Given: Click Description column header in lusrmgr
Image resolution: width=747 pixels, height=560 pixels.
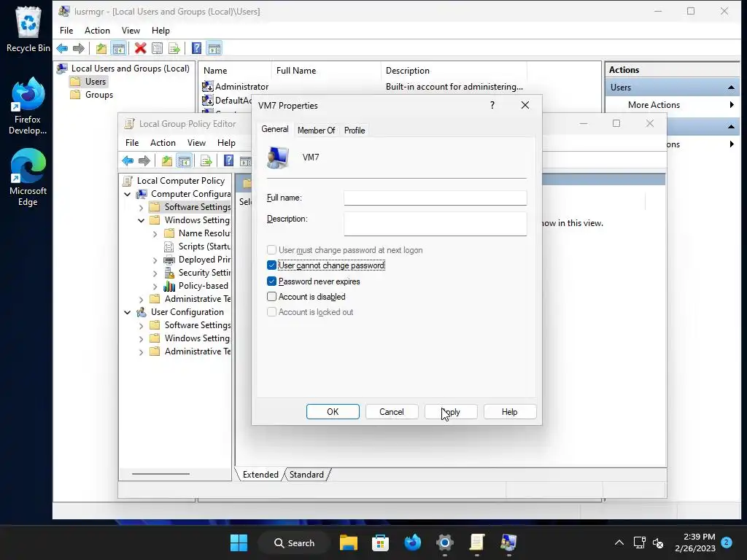Looking at the screenshot, I should (x=454, y=71).
